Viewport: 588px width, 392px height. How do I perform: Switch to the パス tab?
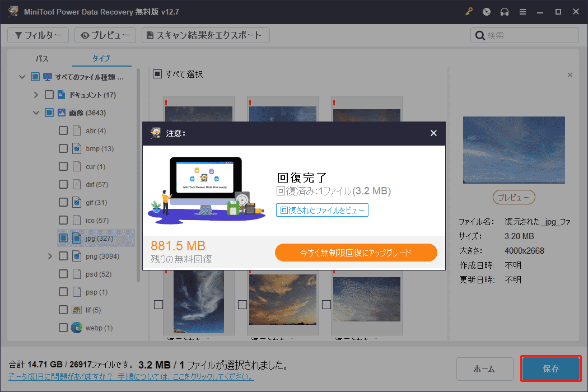(41, 58)
